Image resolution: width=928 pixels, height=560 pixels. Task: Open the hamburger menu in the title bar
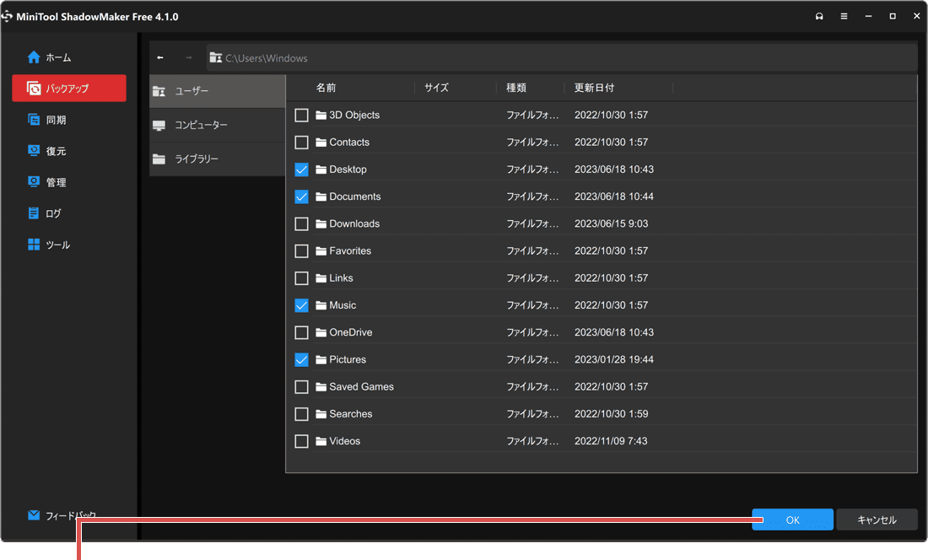844,15
